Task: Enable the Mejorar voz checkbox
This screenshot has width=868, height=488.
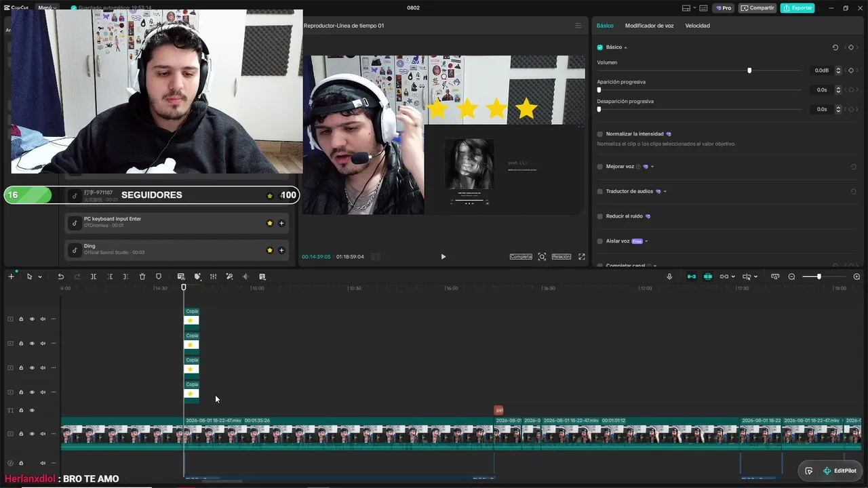Action: click(x=600, y=167)
